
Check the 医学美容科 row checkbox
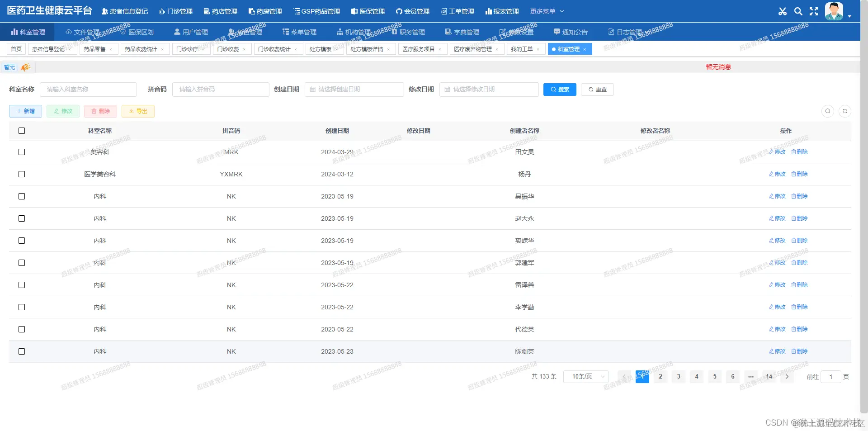point(22,174)
